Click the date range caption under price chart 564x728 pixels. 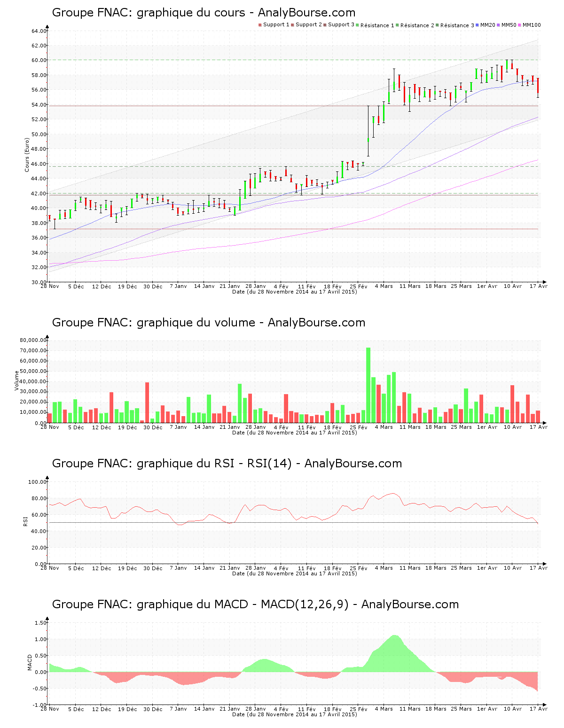tap(295, 292)
